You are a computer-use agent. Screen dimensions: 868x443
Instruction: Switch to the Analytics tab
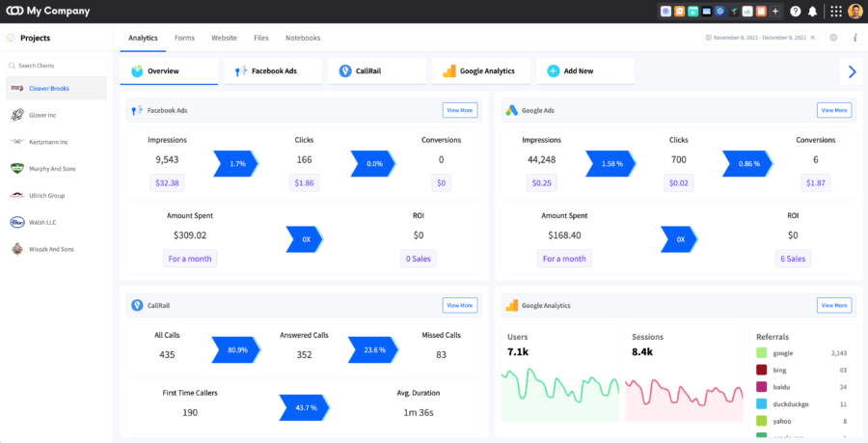[x=143, y=39]
